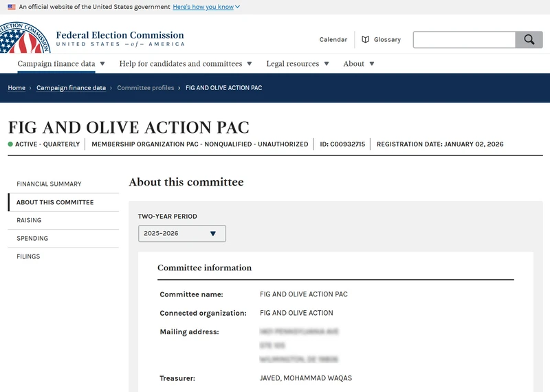Open "Here's how you know" link
The width and height of the screenshot is (550, 392).
point(203,7)
